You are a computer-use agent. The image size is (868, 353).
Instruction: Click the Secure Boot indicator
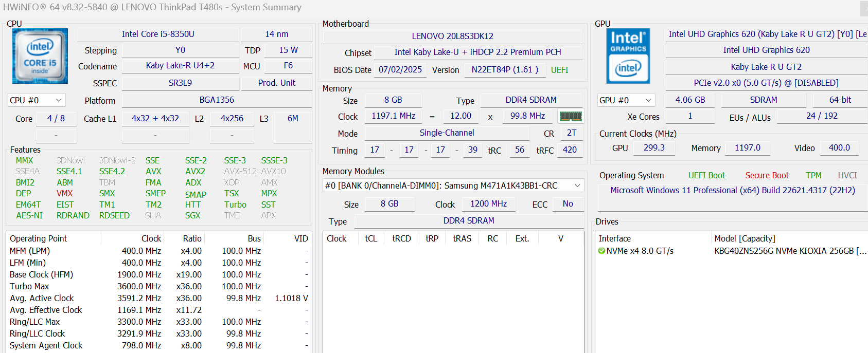pos(767,175)
